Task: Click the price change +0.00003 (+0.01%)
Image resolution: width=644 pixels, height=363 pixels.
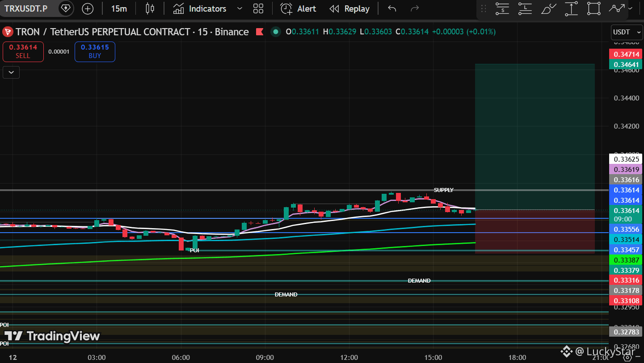Action: click(463, 32)
